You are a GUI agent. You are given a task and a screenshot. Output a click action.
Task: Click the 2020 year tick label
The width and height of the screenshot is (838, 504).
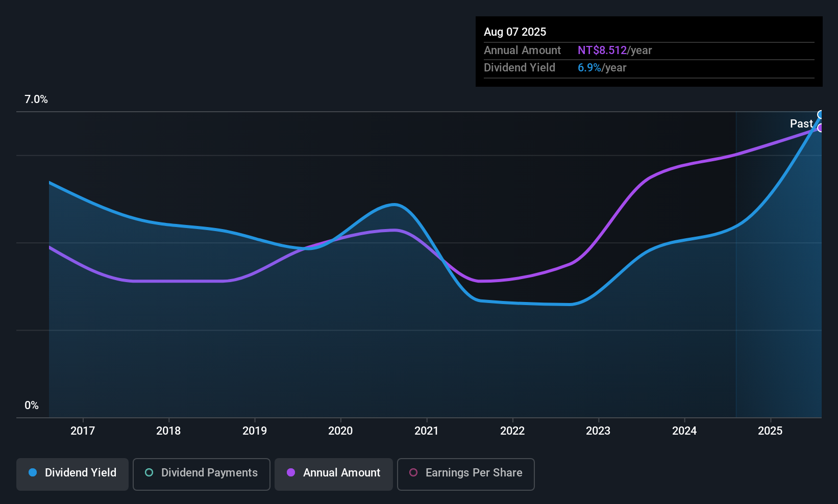click(340, 431)
